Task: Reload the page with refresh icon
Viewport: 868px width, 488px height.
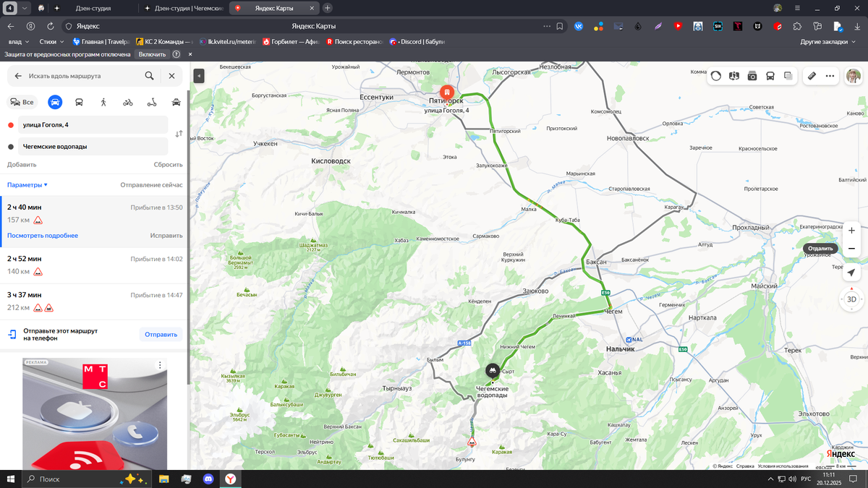Action: tap(51, 26)
